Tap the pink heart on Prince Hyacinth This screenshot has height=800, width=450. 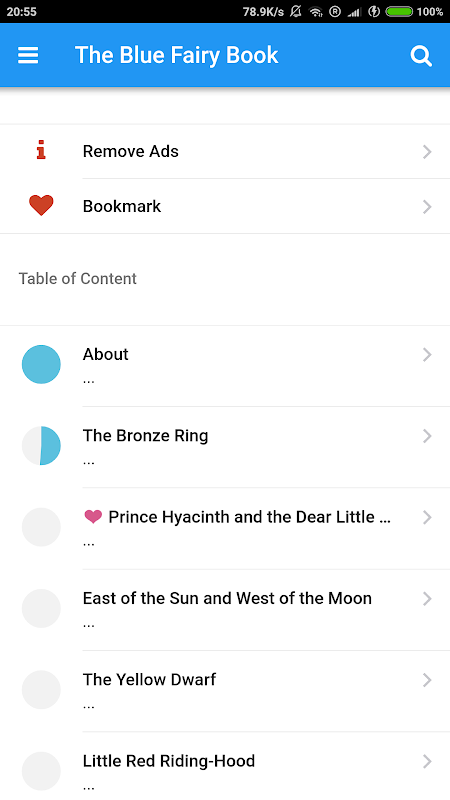coord(93,517)
